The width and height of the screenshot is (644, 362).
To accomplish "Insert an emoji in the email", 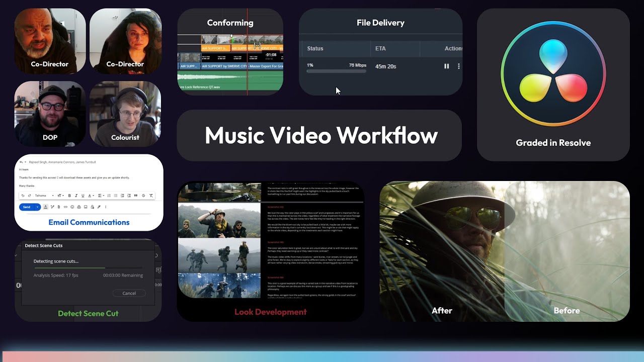I will pos(72,207).
